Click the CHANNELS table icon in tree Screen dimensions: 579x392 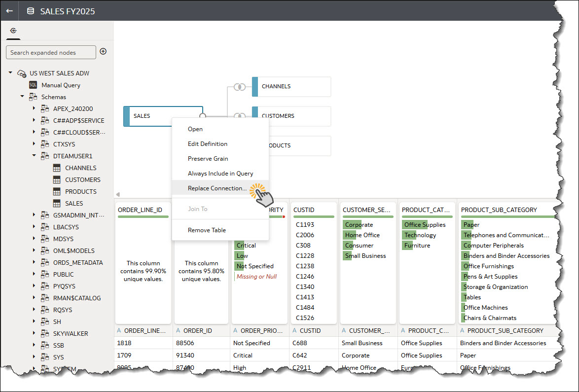click(57, 168)
